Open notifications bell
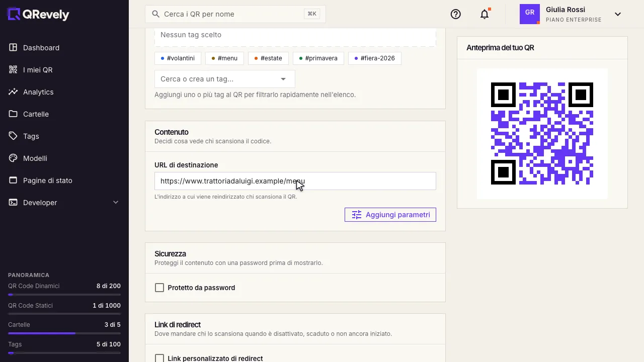Viewport: 644px width, 362px height. [x=485, y=14]
